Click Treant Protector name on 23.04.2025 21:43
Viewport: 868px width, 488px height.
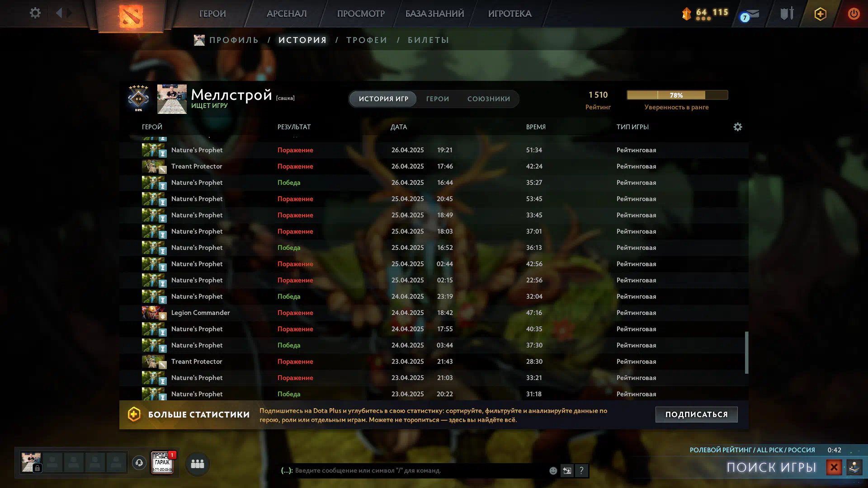point(197,361)
